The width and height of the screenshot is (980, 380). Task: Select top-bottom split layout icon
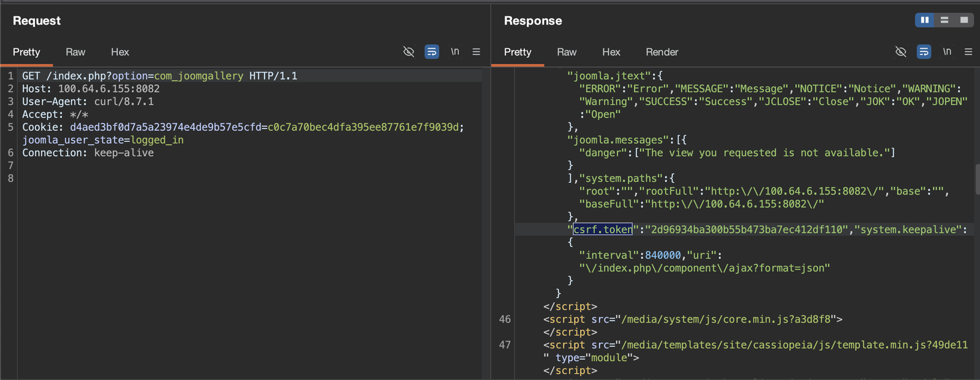(944, 20)
